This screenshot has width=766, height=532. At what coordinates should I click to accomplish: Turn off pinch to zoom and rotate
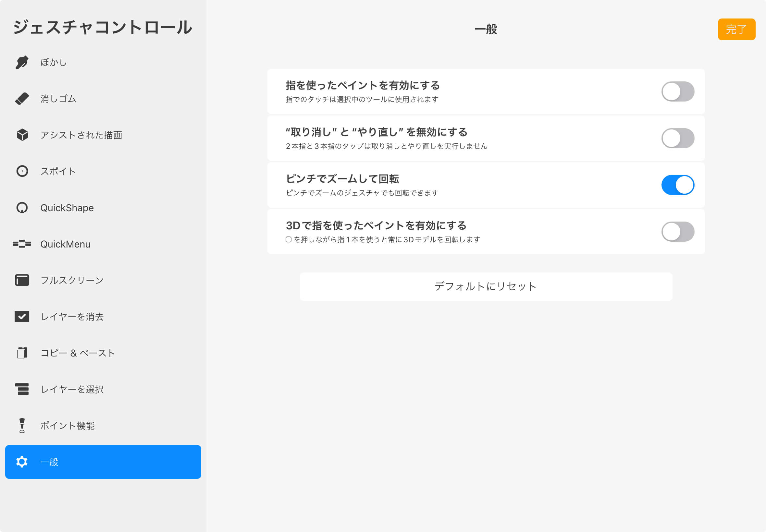tap(678, 185)
